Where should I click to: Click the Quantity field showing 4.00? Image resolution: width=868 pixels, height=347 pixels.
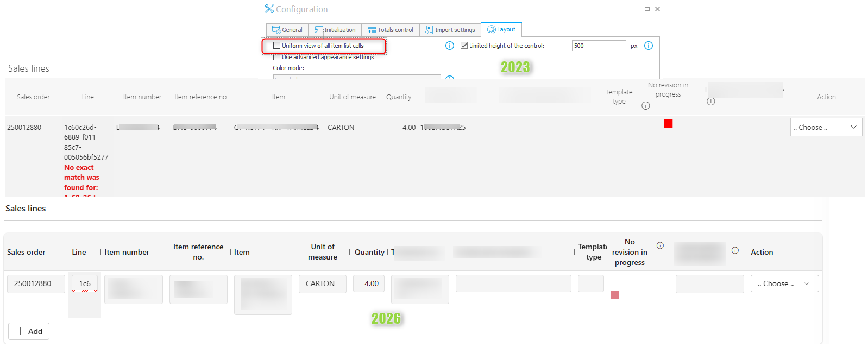pyautogui.click(x=371, y=283)
